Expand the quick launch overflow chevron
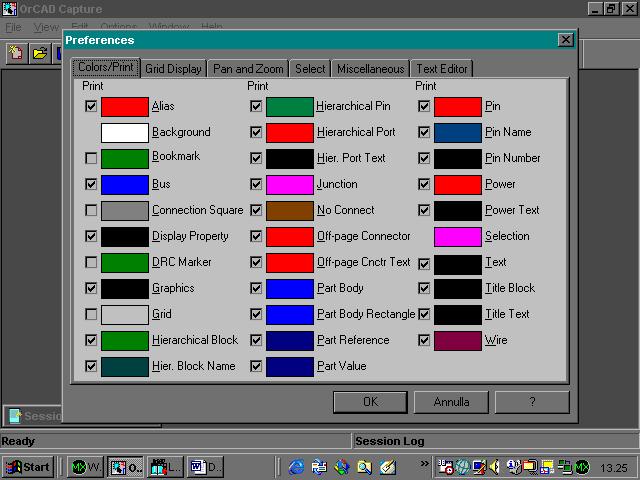Image resolution: width=640 pixels, height=480 pixels. coord(425,464)
